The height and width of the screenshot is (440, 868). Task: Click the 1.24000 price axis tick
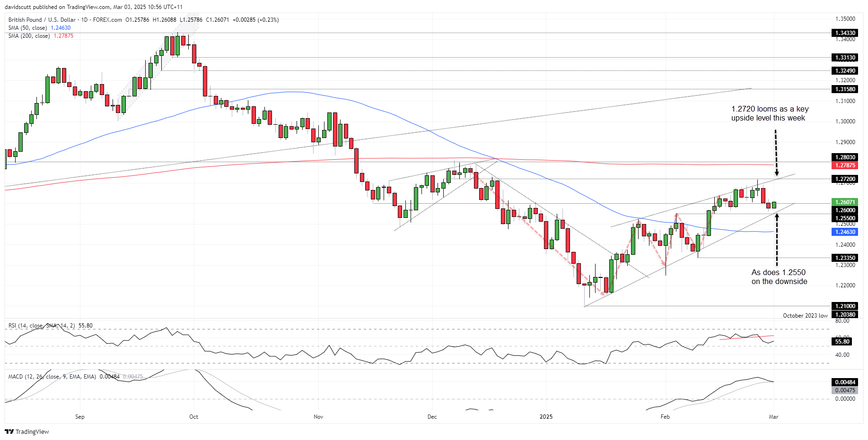click(845, 245)
